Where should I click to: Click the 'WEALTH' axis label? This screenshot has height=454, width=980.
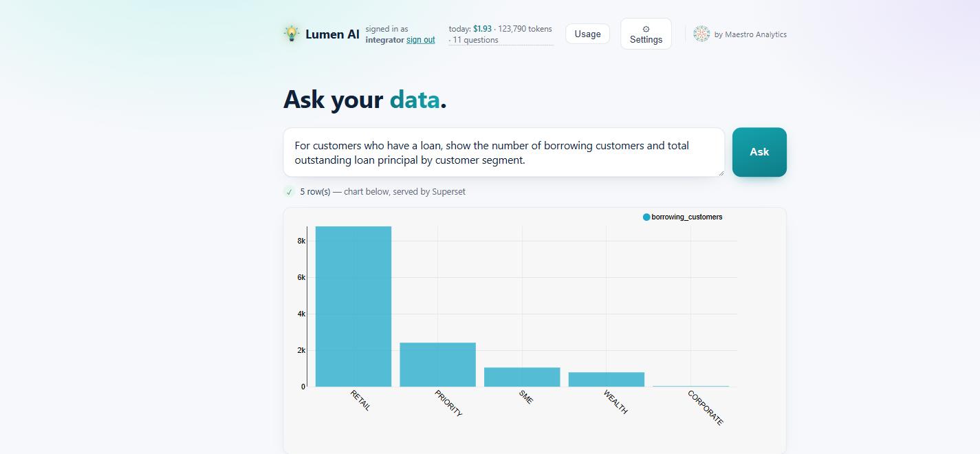click(x=616, y=402)
